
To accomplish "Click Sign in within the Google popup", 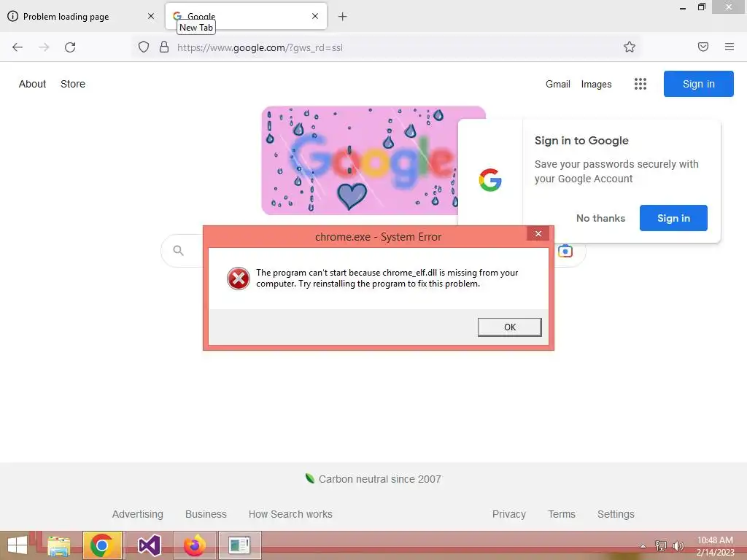I will point(673,218).
